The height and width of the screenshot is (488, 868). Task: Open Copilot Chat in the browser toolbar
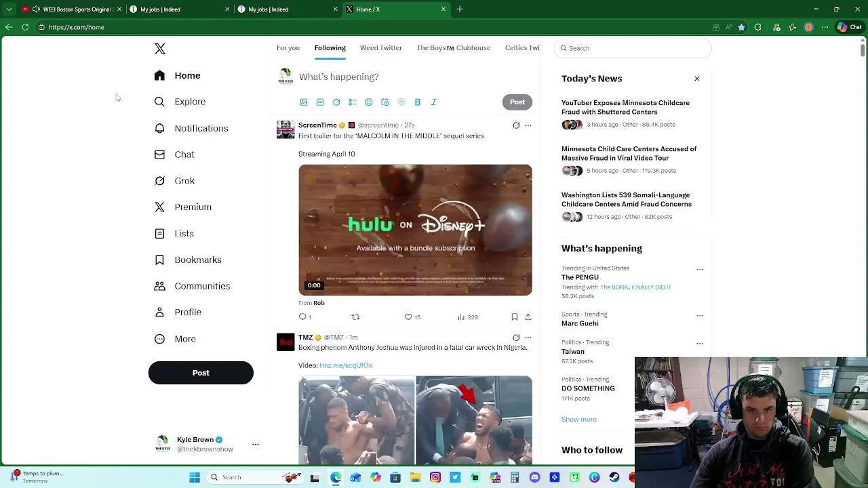[x=848, y=27]
